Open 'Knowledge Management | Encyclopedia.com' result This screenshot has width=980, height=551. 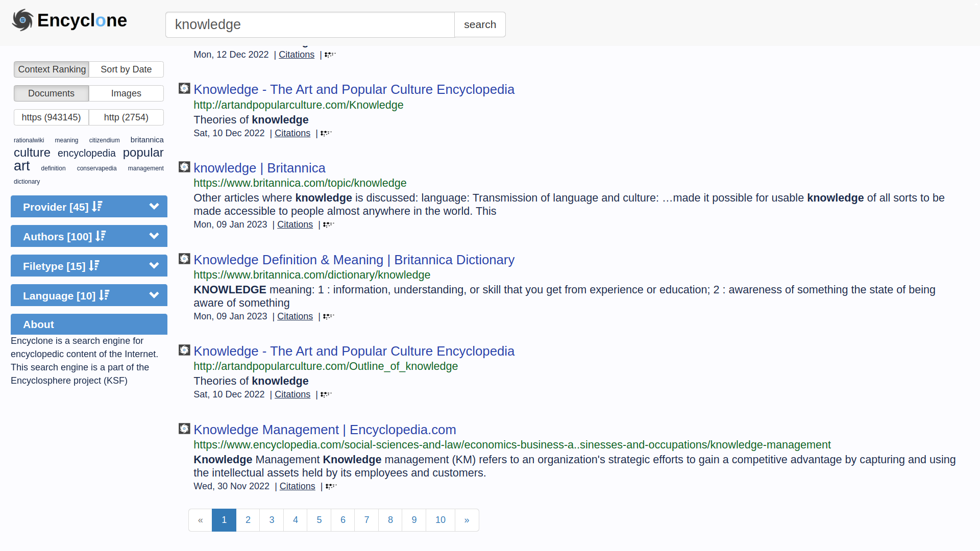click(325, 430)
